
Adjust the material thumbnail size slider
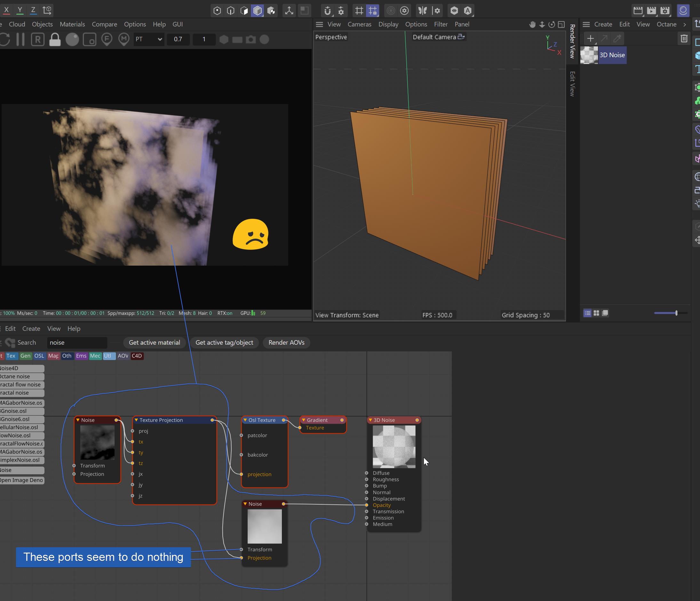coord(676,313)
